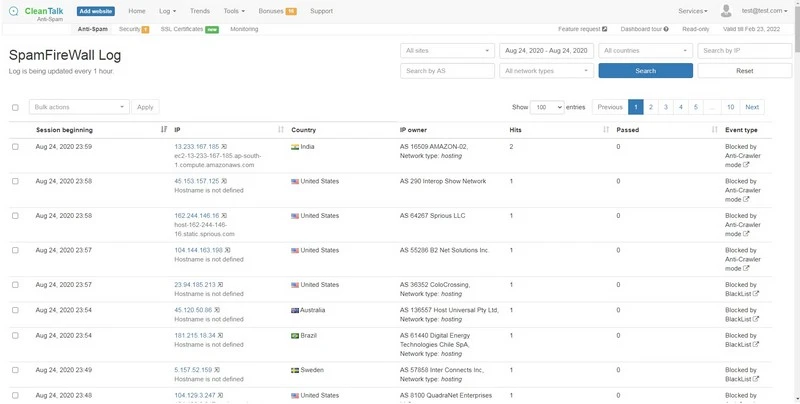The image size is (800, 404).
Task: Open Anti-Crawler mode link icon for 45.153.157.125 row
Action: pos(746,199)
